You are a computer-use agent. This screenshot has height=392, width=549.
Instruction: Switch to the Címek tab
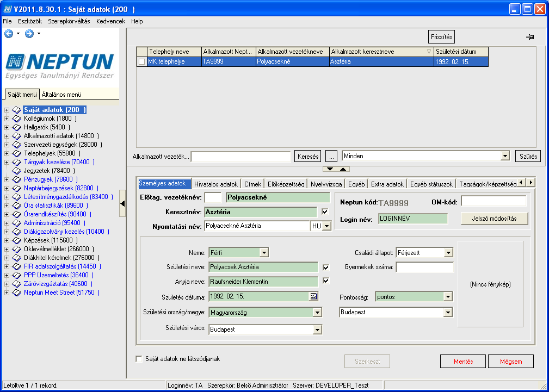253,184
